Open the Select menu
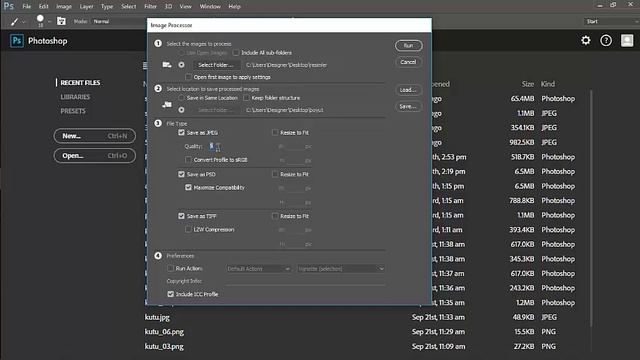 tap(129, 6)
